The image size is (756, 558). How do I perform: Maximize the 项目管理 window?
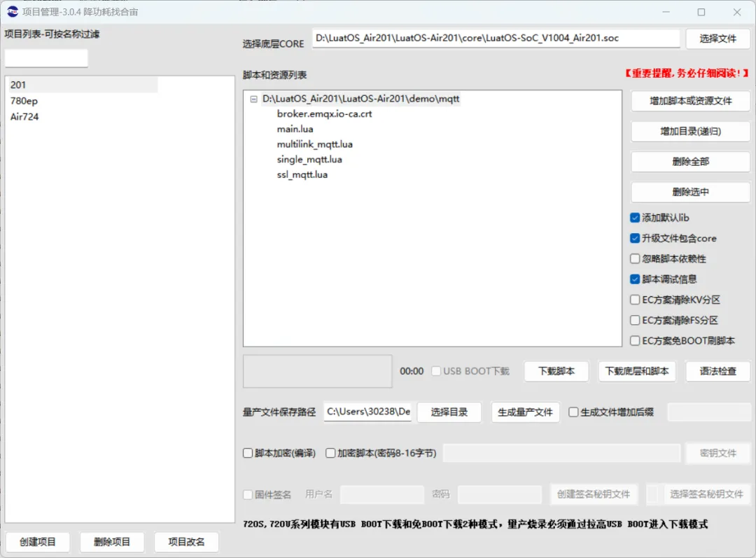point(701,12)
